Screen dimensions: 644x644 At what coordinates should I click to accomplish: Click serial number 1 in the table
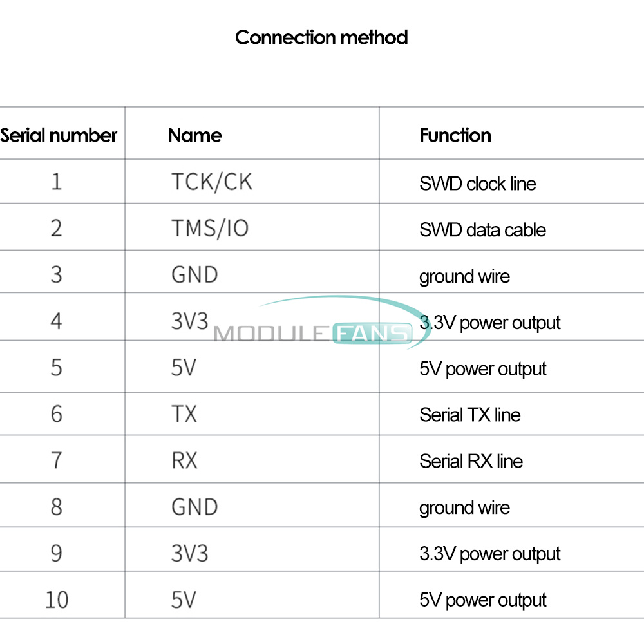57,182
